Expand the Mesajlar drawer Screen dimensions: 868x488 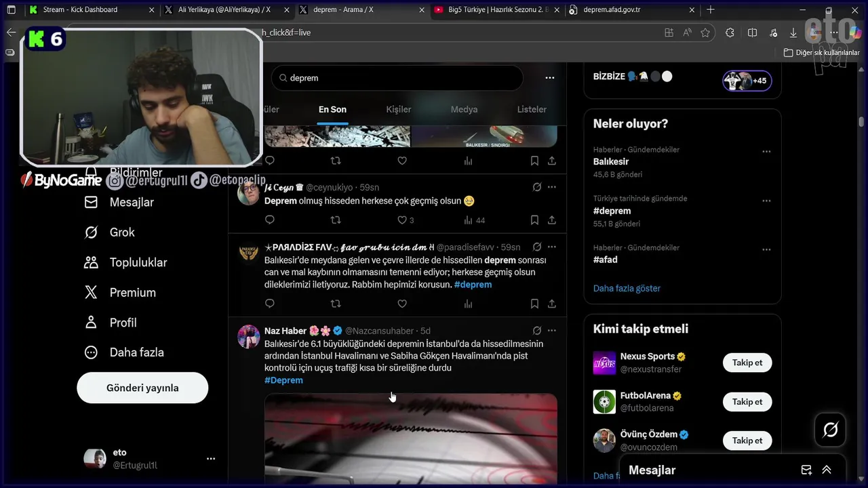point(827,470)
